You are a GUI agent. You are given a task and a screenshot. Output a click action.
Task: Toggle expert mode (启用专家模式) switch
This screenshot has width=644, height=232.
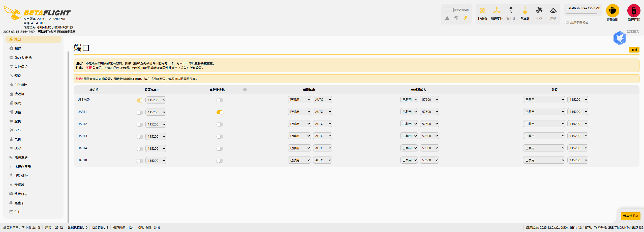point(566,23)
